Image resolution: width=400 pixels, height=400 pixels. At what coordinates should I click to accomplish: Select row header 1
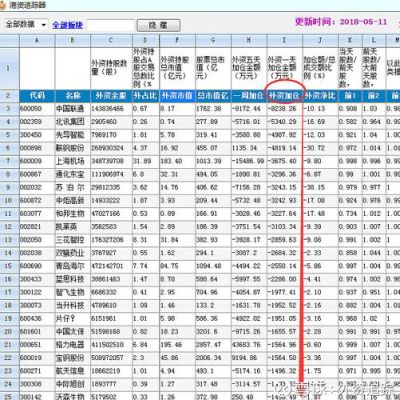9,68
